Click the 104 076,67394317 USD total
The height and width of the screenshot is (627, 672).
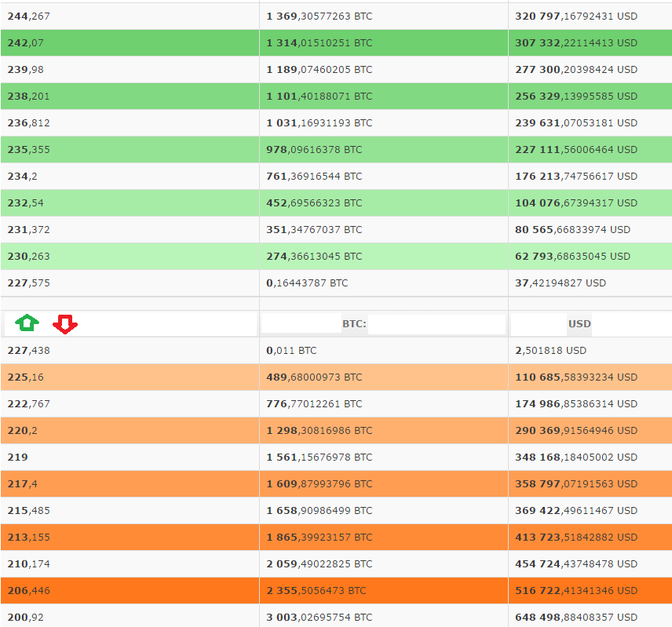576,203
